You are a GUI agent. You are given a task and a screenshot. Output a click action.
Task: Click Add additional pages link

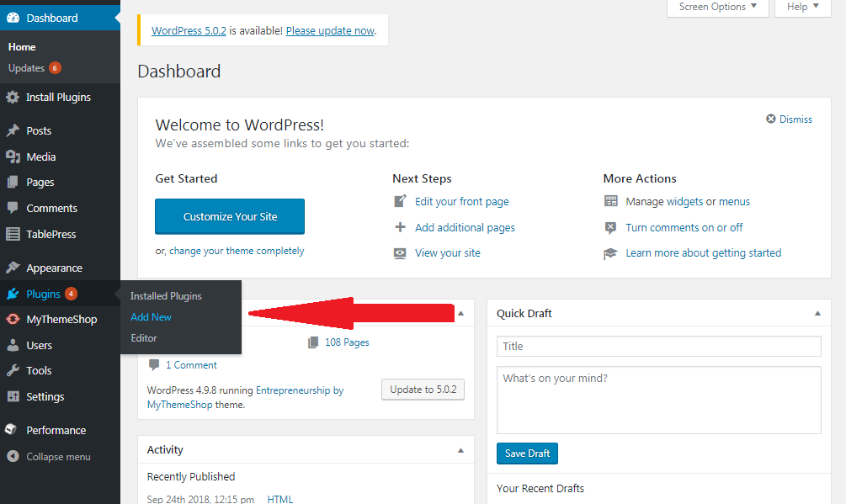tap(465, 227)
